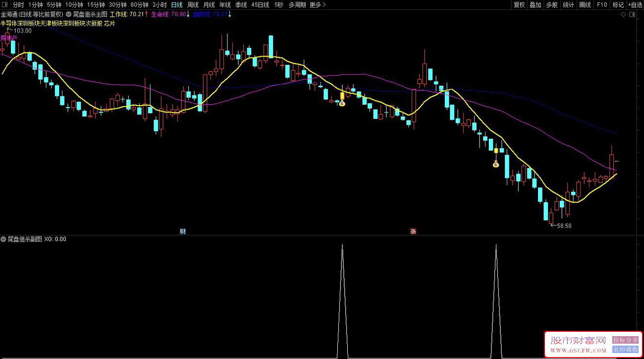Click the 标记 mark button

tap(618, 5)
